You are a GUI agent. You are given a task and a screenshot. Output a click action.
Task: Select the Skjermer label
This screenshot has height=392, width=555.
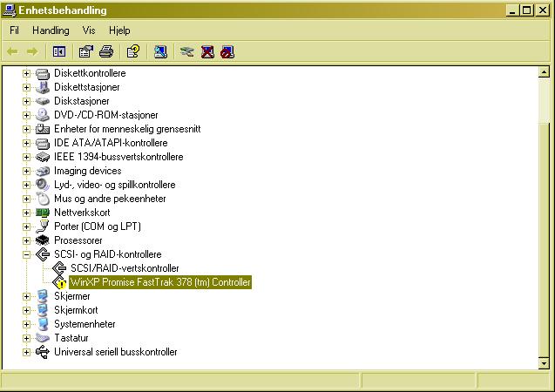pyautogui.click(x=71, y=296)
